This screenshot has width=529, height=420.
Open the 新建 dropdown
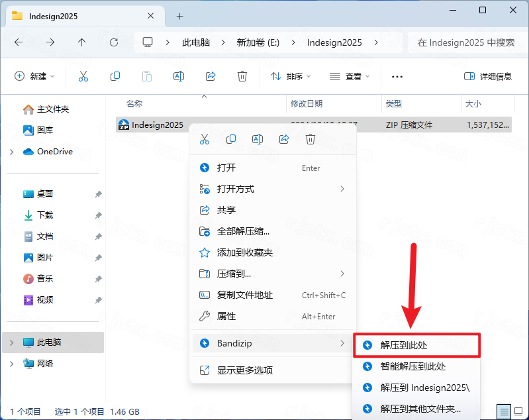pyautogui.click(x=34, y=76)
